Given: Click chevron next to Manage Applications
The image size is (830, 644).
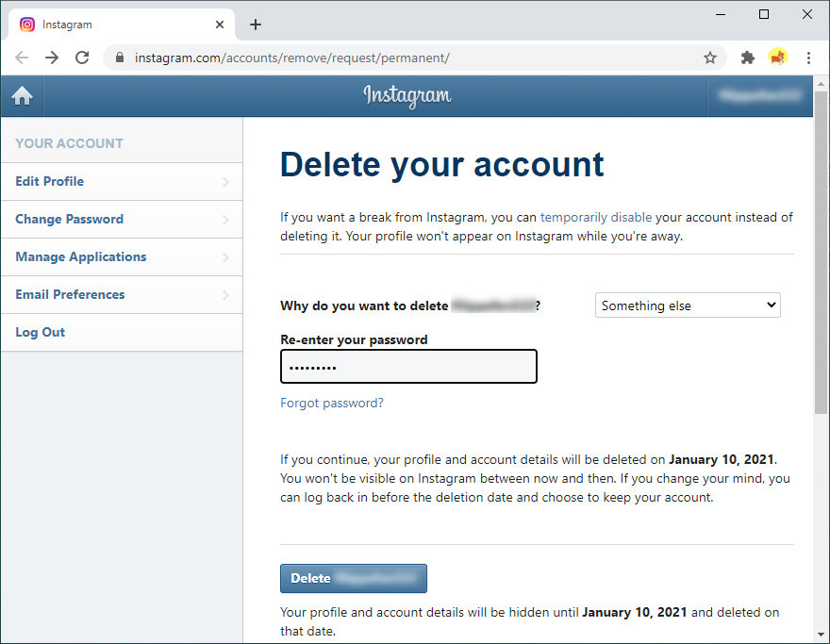Looking at the screenshot, I should tap(226, 257).
